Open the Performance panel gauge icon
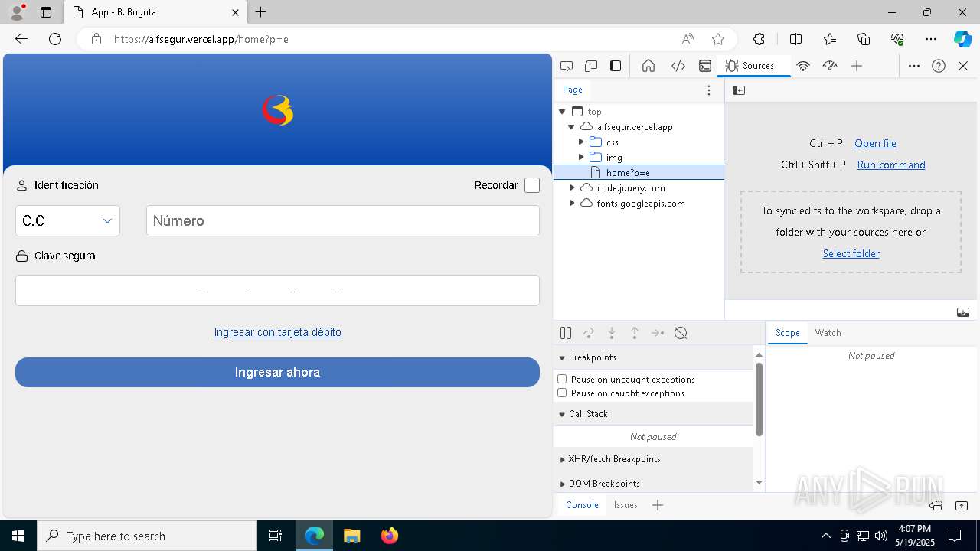Viewport: 980px width, 551px height. pyautogui.click(x=830, y=66)
